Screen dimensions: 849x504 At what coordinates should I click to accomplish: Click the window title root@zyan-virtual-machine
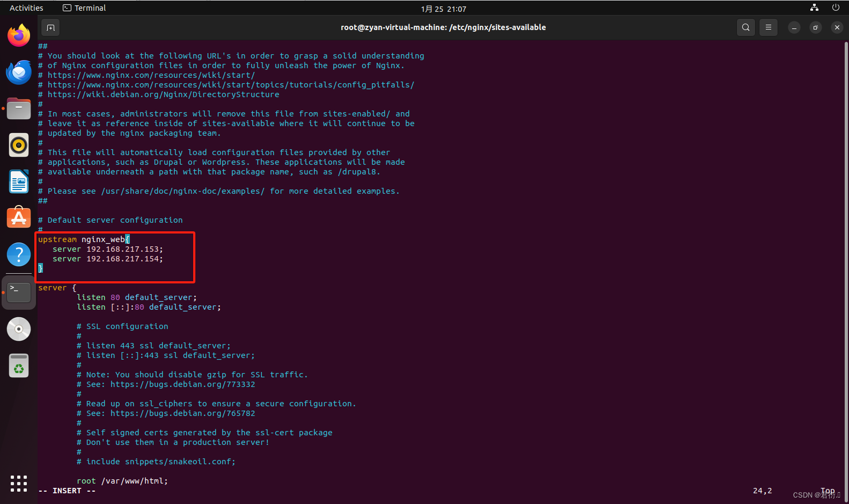tap(443, 27)
